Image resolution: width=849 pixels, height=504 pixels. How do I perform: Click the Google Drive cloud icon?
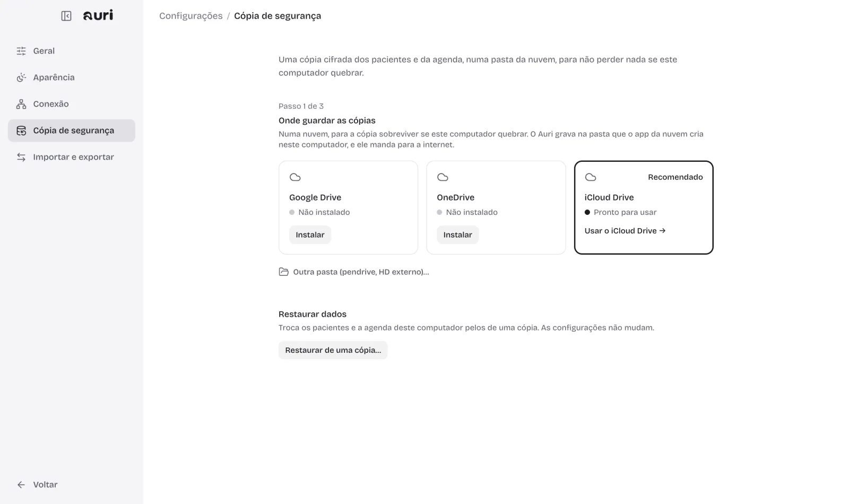point(295,177)
